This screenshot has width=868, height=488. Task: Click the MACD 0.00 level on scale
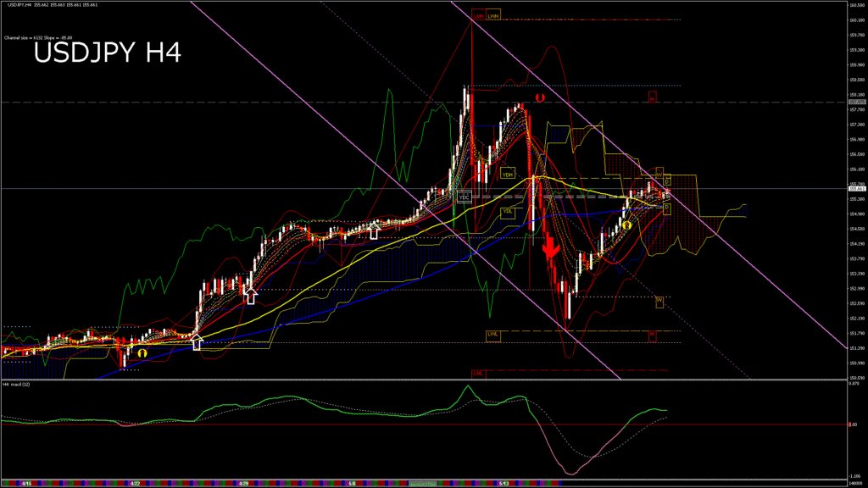click(854, 424)
